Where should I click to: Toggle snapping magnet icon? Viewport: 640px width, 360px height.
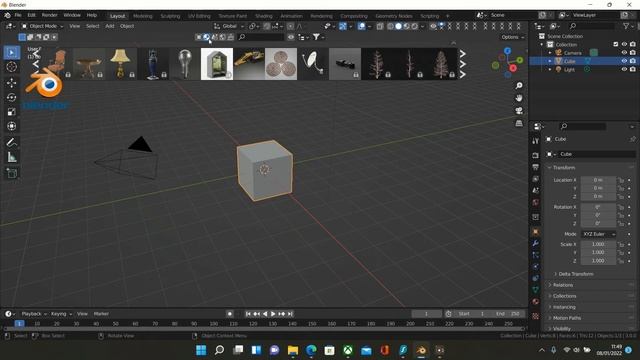click(x=266, y=26)
